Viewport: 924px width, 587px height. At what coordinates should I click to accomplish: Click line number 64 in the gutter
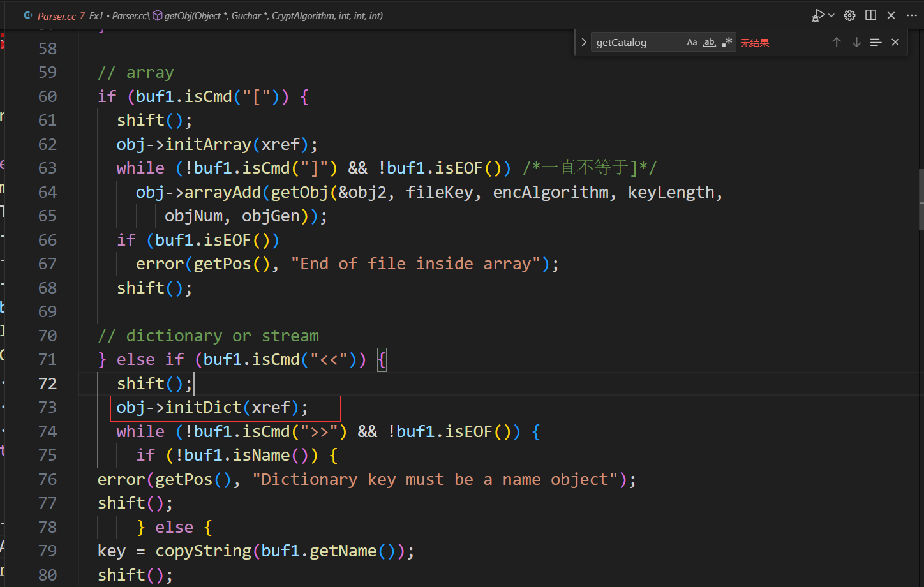[x=47, y=192]
